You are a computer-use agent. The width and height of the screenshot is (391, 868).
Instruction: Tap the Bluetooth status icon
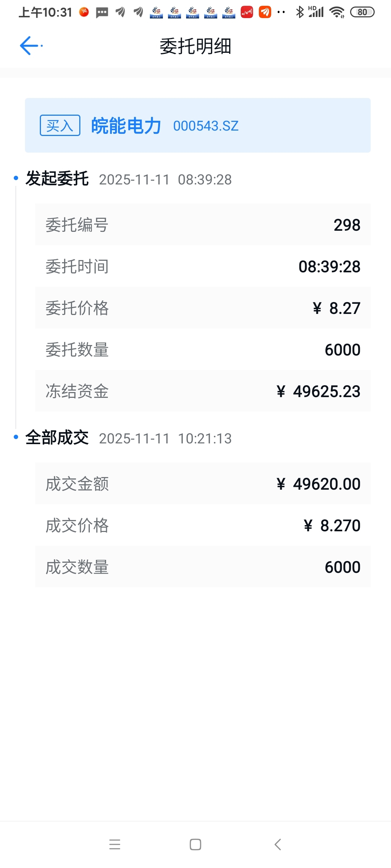300,12
